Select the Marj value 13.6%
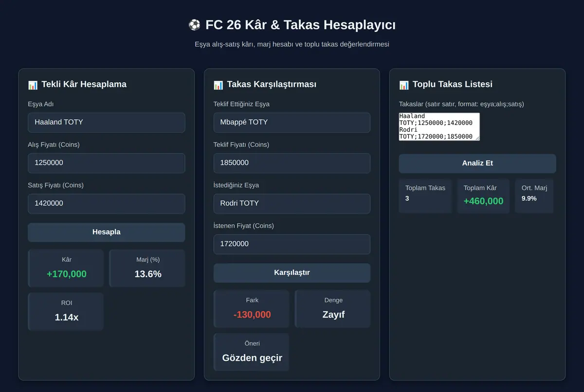This screenshot has height=392, width=584. [x=148, y=274]
